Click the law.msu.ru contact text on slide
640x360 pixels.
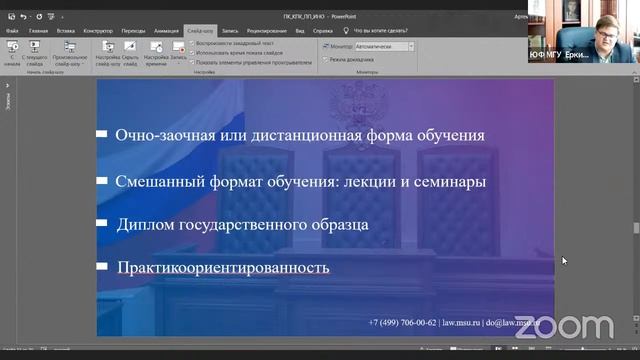click(461, 322)
